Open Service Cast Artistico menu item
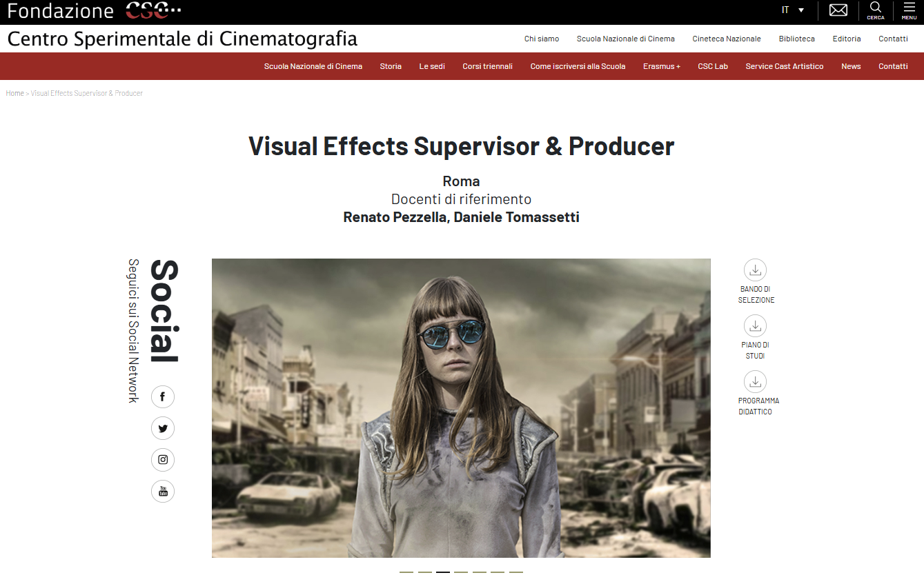 coord(784,66)
